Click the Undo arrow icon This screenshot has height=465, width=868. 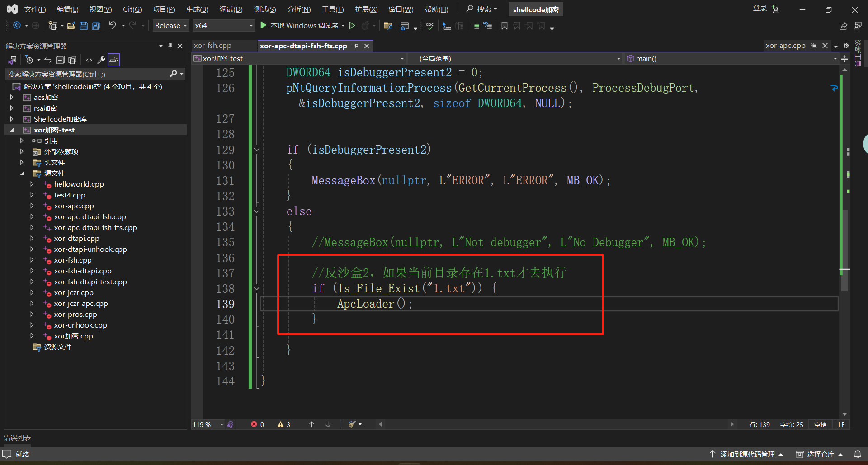click(x=113, y=26)
